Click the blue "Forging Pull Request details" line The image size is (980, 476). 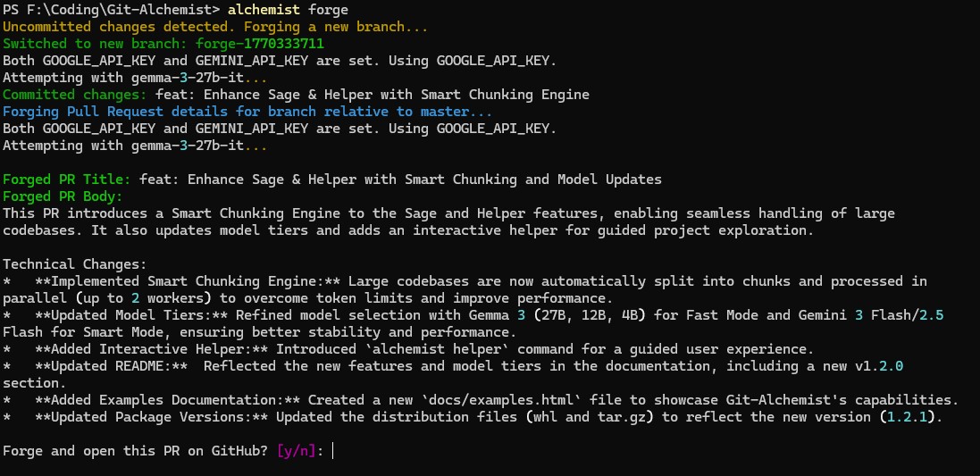(247, 112)
